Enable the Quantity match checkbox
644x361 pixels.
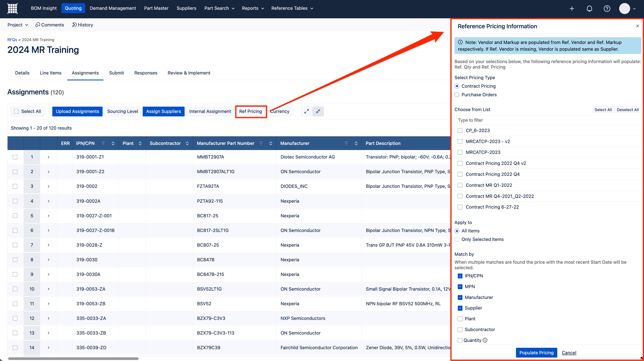point(460,340)
